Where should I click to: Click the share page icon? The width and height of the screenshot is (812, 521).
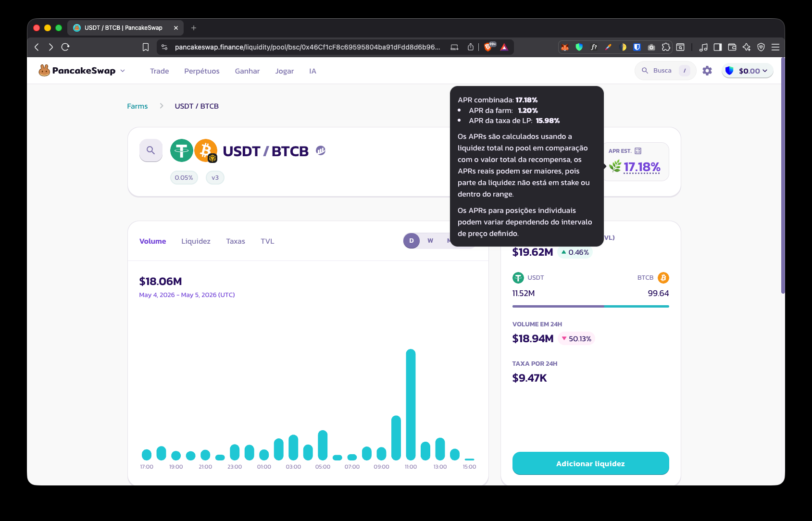(471, 47)
